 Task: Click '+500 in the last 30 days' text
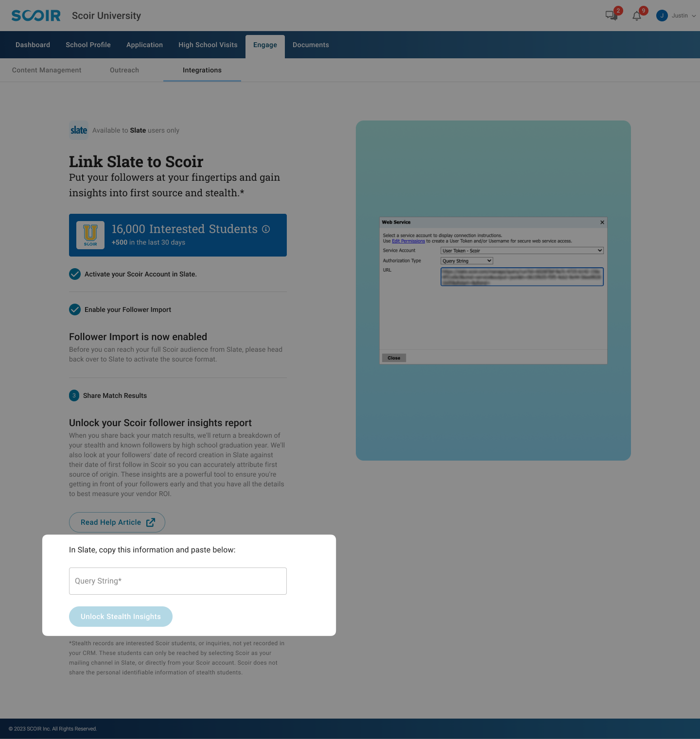[x=148, y=242]
